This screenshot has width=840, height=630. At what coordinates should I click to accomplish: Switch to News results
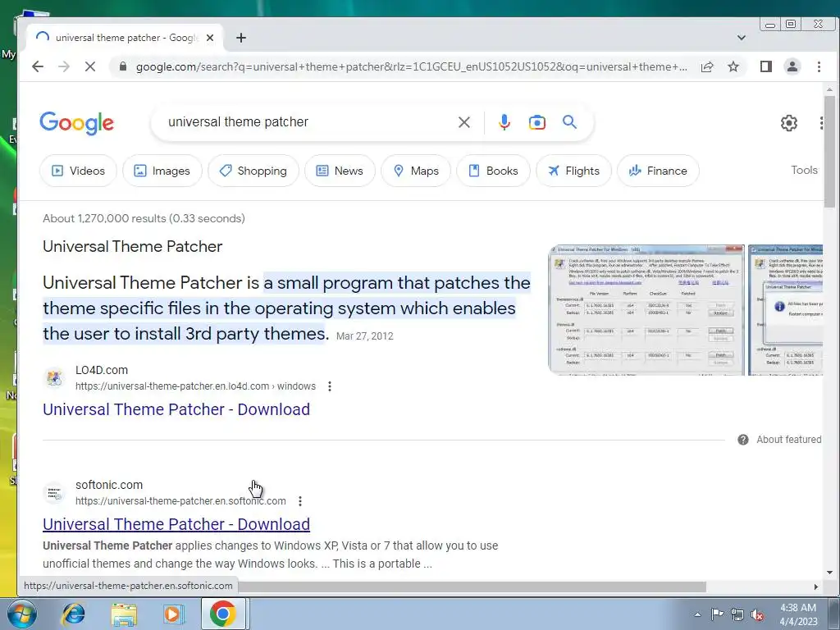[340, 171]
